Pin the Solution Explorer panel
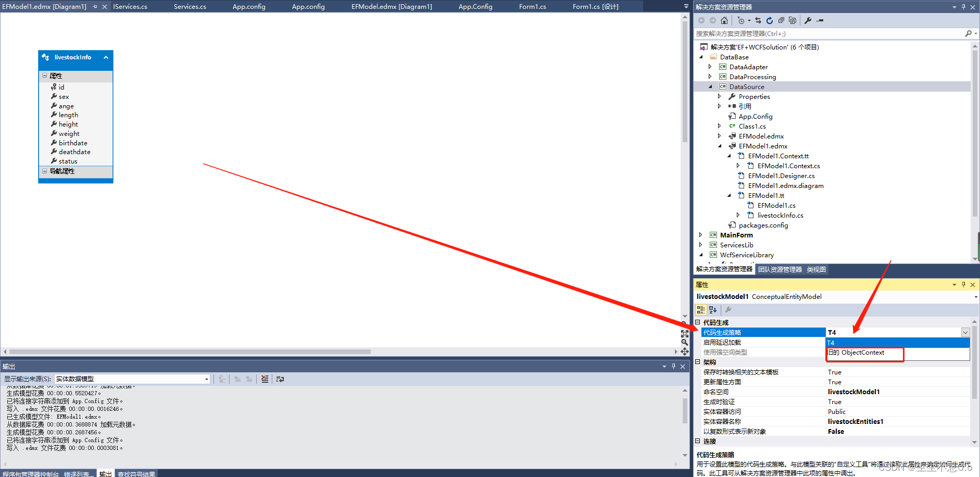Screen dimensions: 980x477 pyautogui.click(x=963, y=7)
